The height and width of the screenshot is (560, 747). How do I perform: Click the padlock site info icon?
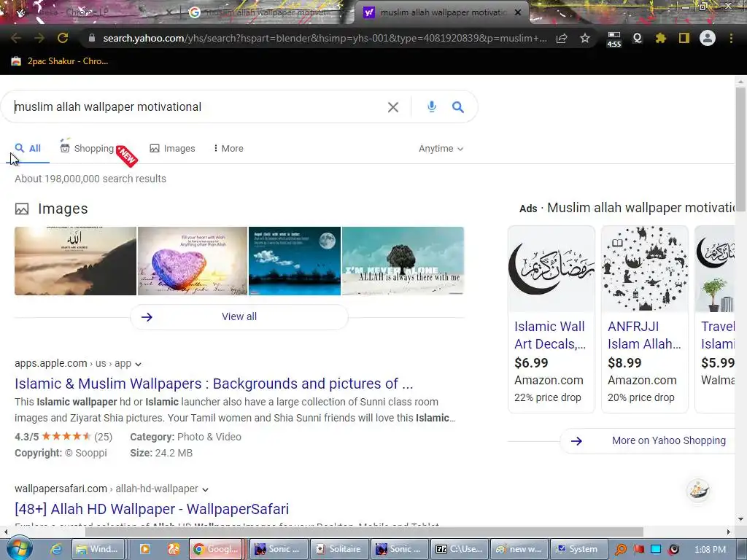tap(92, 38)
